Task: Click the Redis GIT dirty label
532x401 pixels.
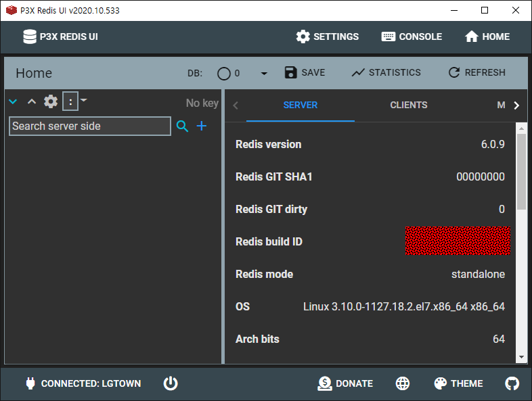Action: click(271, 209)
